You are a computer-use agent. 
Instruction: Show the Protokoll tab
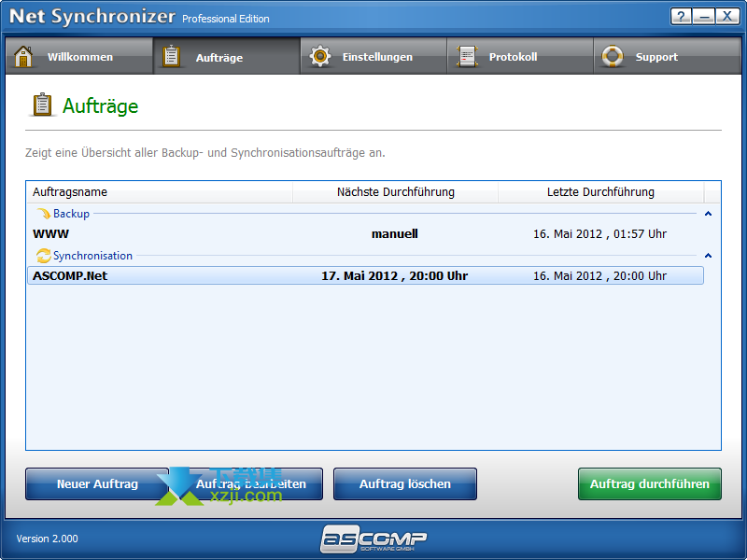[x=520, y=57]
